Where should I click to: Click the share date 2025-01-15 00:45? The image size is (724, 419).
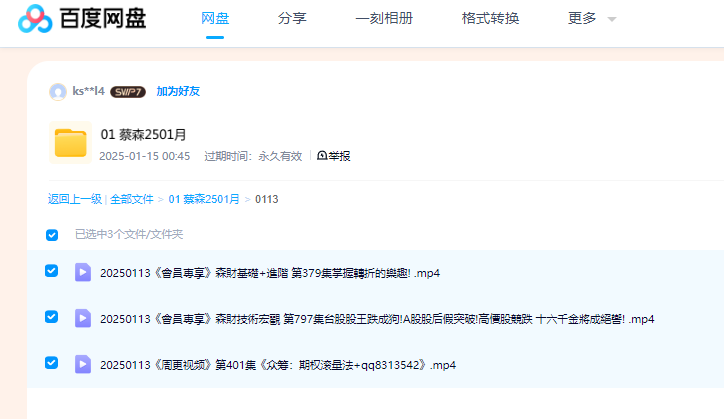click(145, 156)
